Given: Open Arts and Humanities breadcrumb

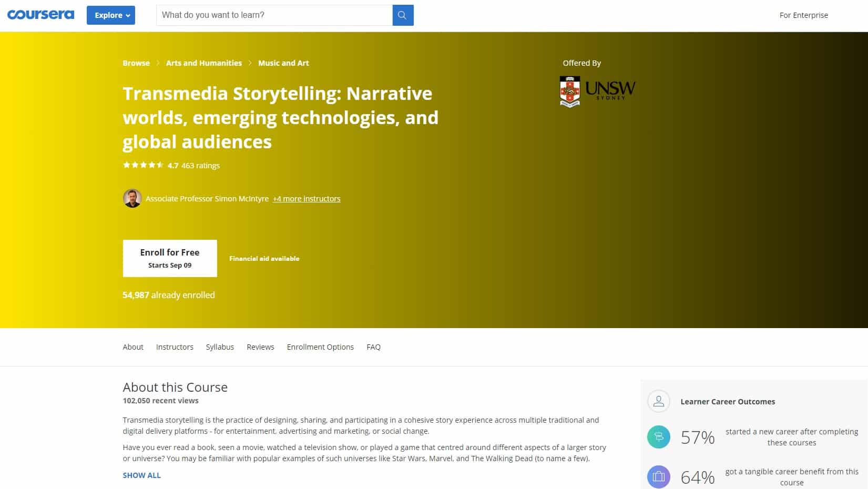Looking at the screenshot, I should [204, 63].
